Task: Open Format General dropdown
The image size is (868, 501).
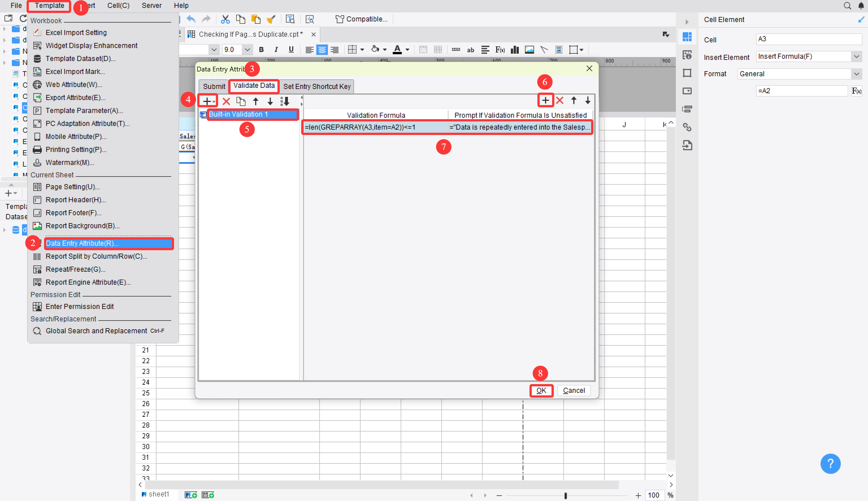Action: [857, 74]
